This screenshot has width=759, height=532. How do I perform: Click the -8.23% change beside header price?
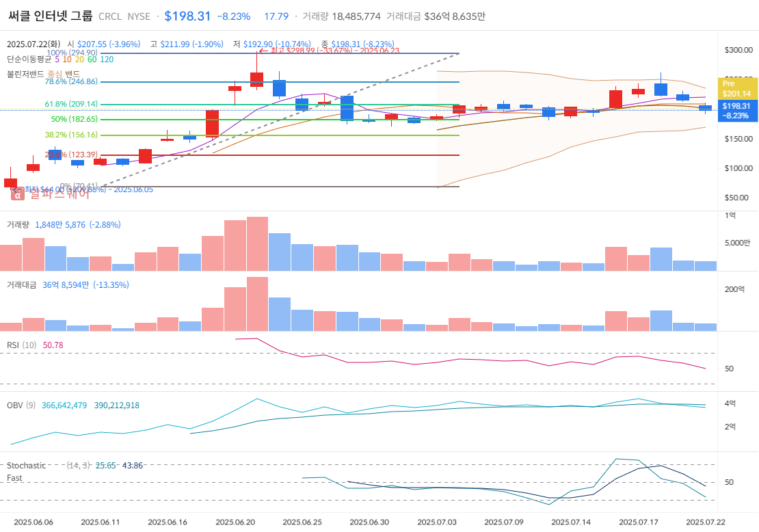[234, 16]
